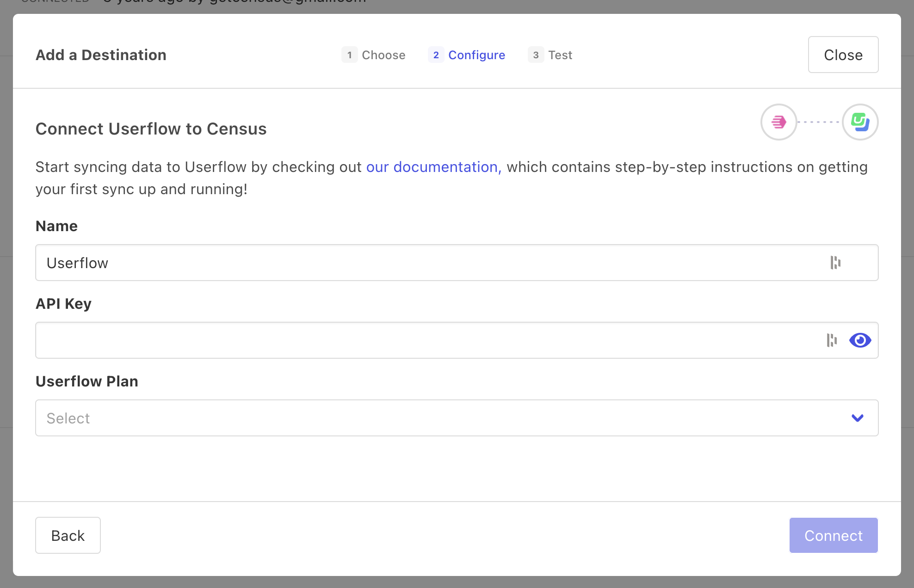Click the variable insert icon in Name field
914x588 pixels.
click(835, 263)
